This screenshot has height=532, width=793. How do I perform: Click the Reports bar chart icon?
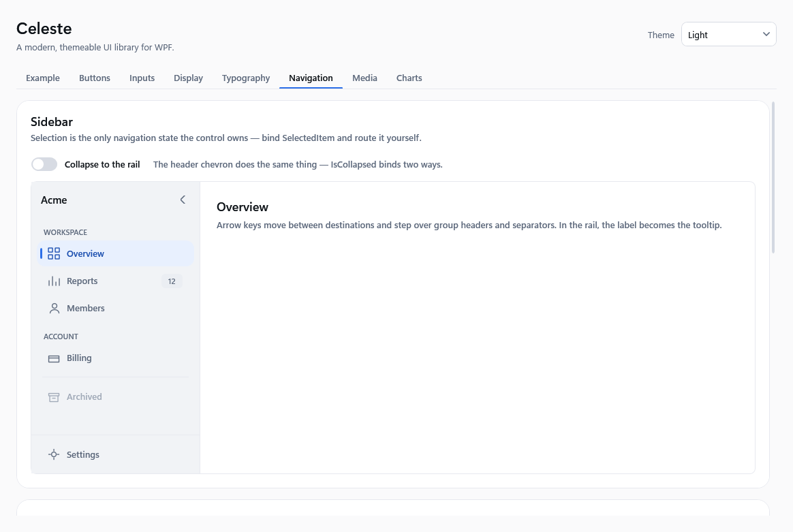(54, 281)
